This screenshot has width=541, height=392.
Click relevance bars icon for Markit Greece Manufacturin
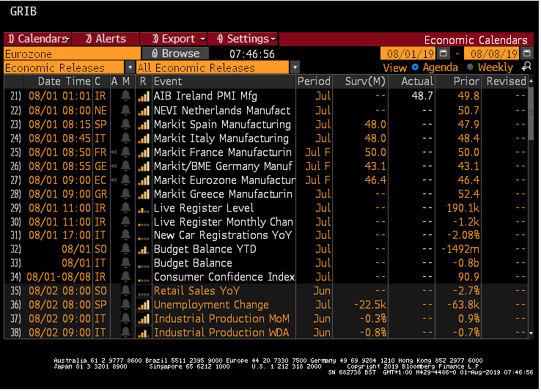[144, 194]
